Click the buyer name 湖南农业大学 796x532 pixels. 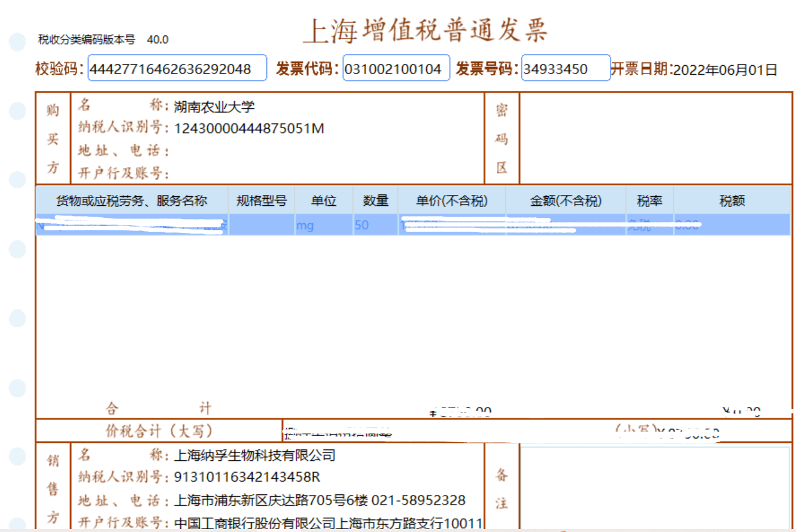pos(214,107)
